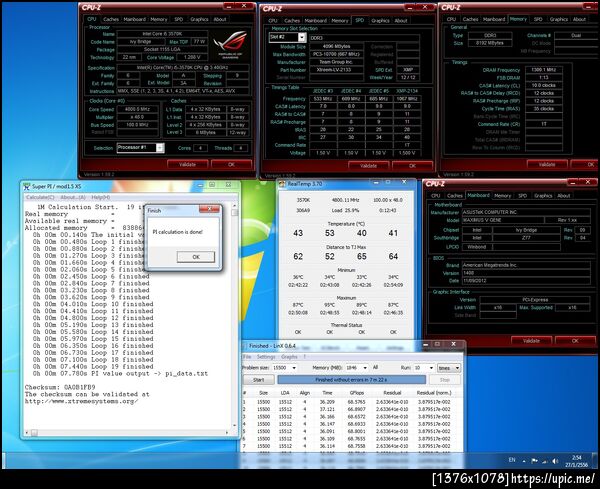600x489 pixels.
Task: Click the DRAM Frequency value 1300.1 MHz
Action: click(x=543, y=70)
